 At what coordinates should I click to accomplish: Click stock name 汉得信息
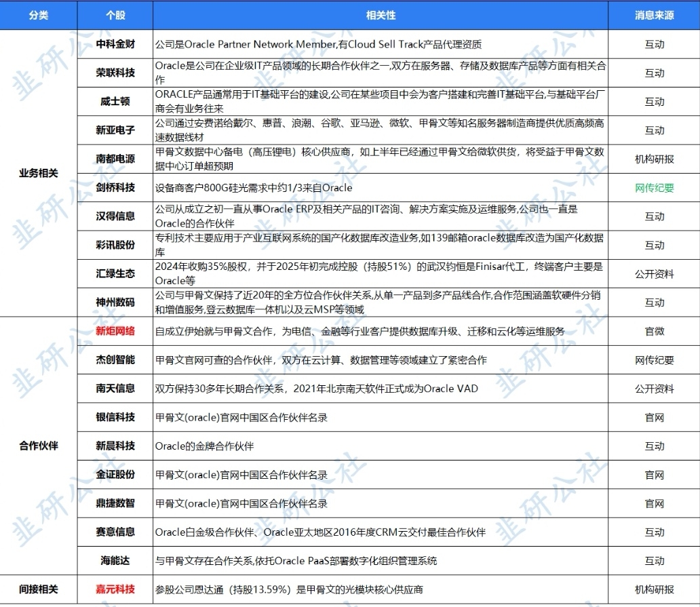coord(115,216)
